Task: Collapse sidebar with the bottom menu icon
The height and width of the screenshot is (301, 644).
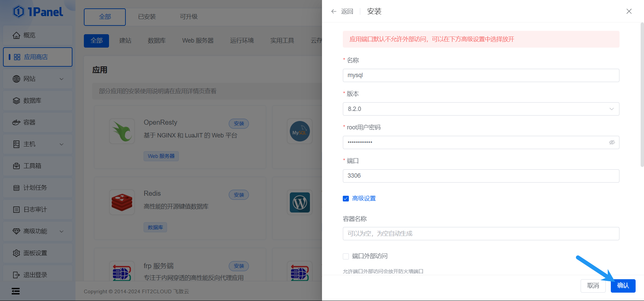Action: 16,291
